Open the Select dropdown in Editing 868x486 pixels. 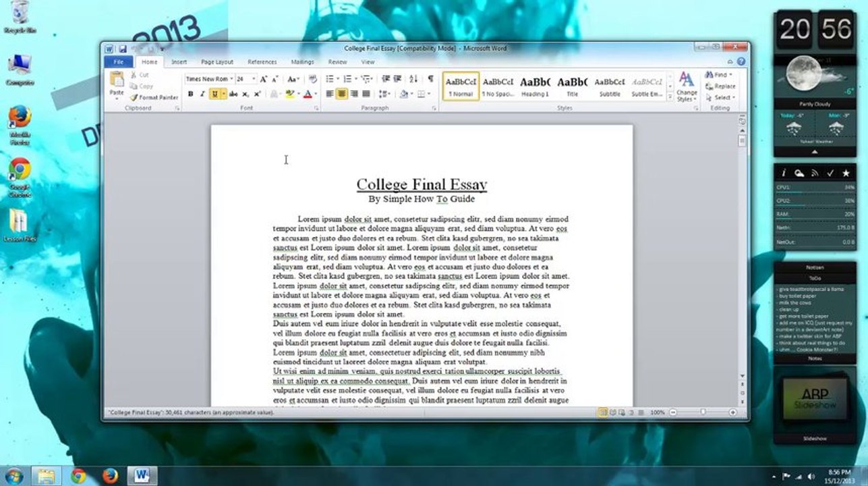click(720, 97)
